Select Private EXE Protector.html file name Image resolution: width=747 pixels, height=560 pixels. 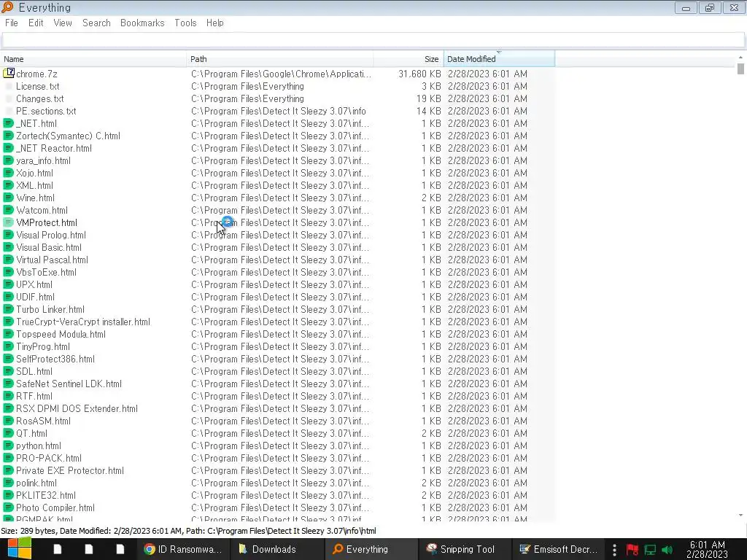69,470
